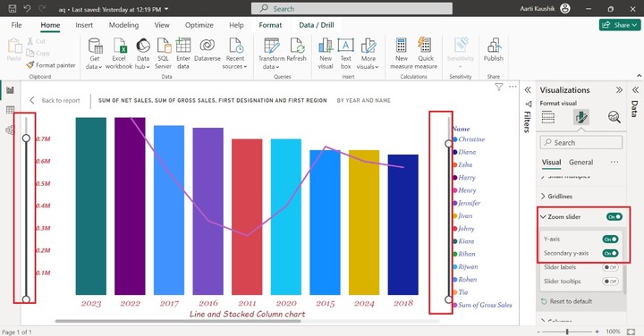The image size is (644, 336).
Task: Enable Slider tooltips toggle
Action: pos(610,281)
